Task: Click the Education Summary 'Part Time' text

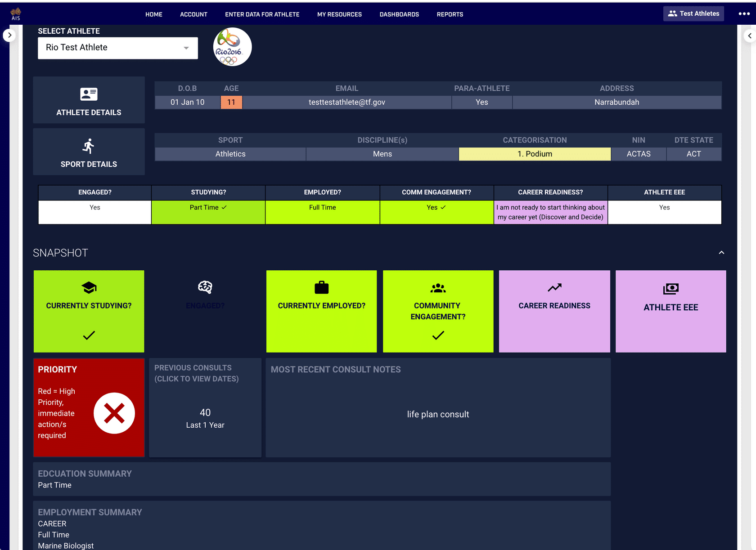Action: point(55,485)
